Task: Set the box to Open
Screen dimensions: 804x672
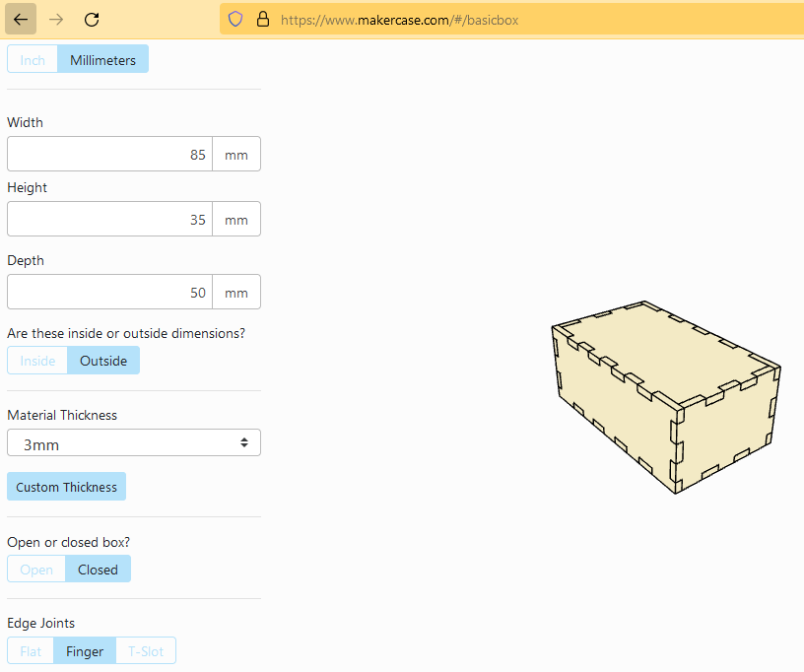Action: (36, 569)
